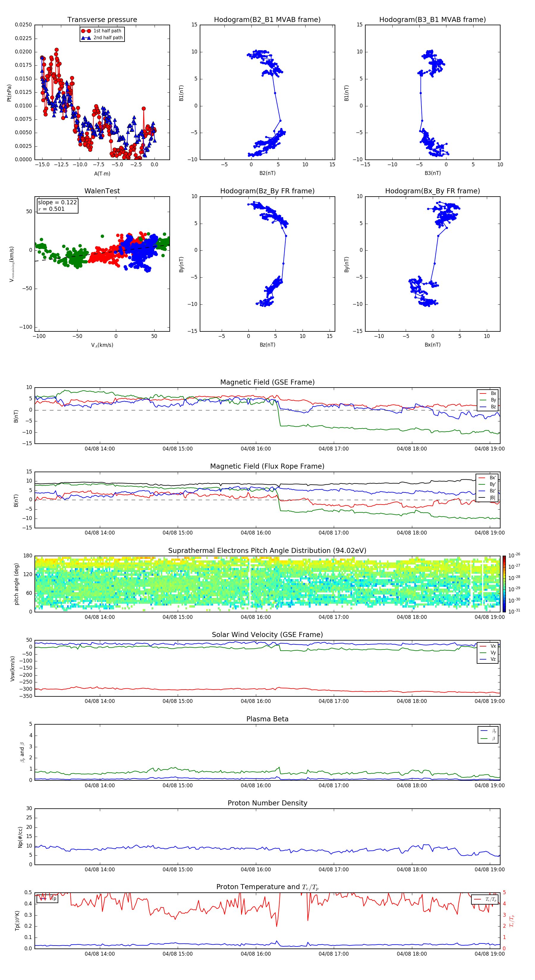Screen dimensions: 535x980
Task: Select the "slope = 0.122" annotation
Action: 57,203
